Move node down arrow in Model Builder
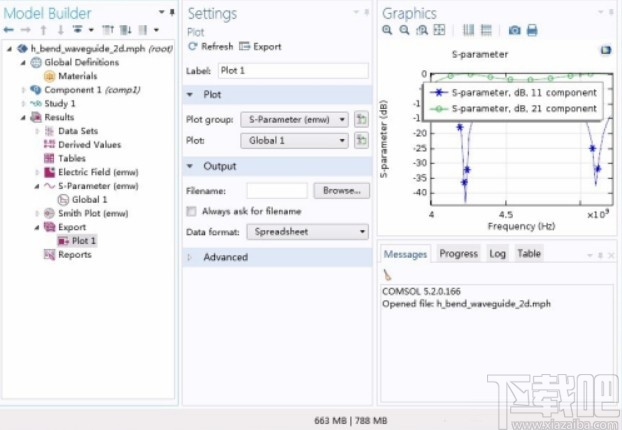 tap(60, 30)
